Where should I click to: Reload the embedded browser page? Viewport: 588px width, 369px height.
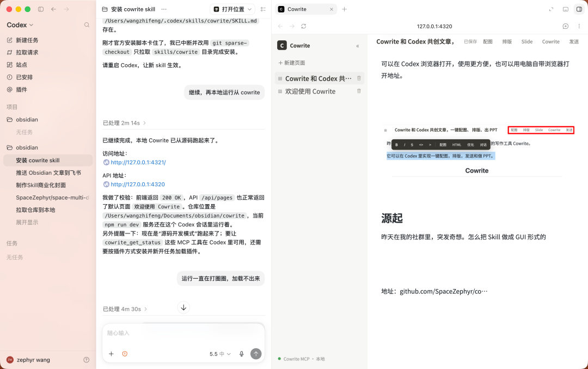pyautogui.click(x=304, y=26)
